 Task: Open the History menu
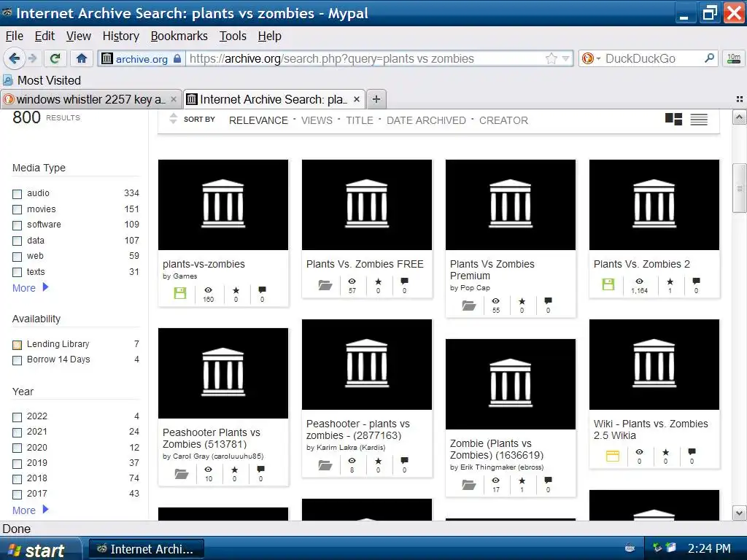[121, 36]
